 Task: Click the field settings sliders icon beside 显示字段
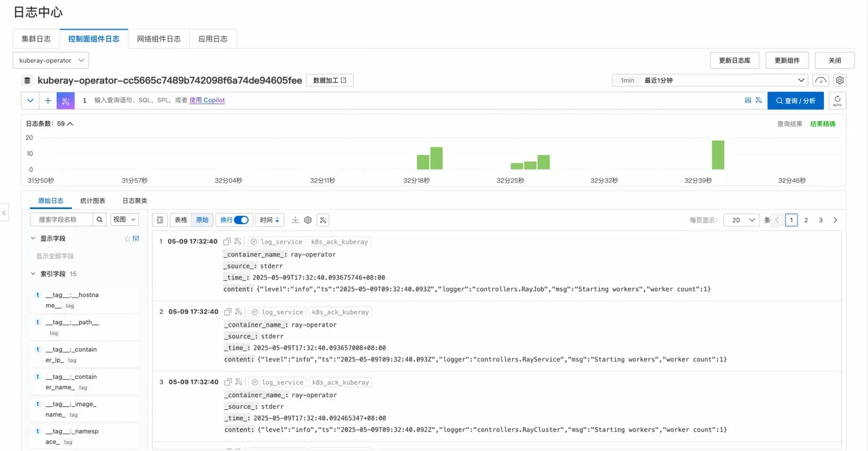[136, 239]
